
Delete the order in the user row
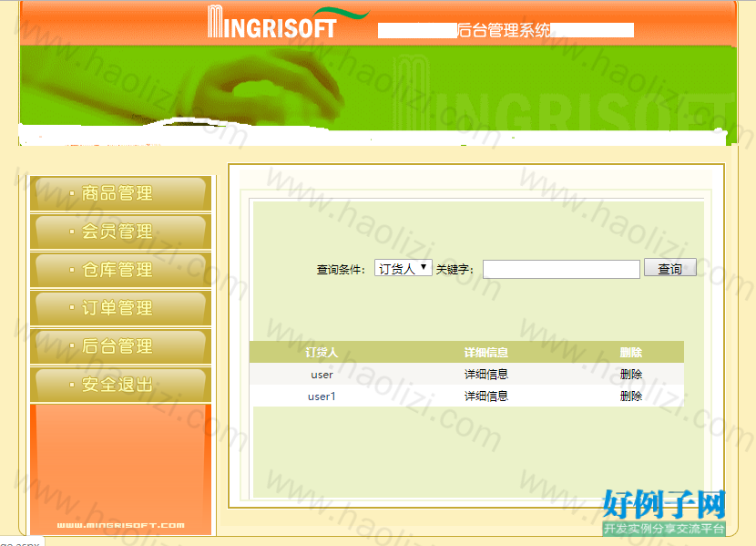[x=630, y=375]
